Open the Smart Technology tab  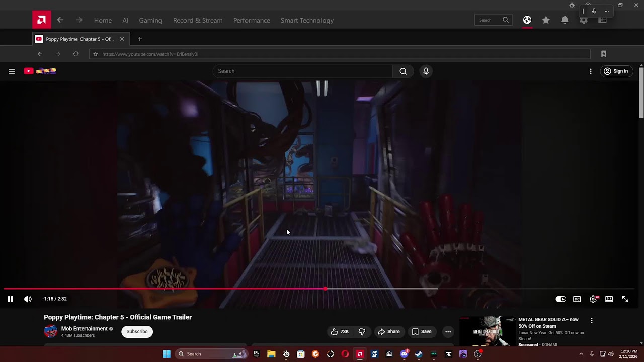tap(307, 20)
